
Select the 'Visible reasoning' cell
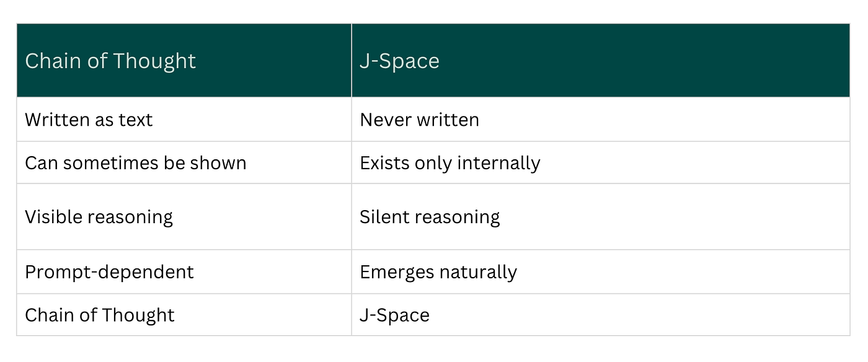tap(184, 216)
